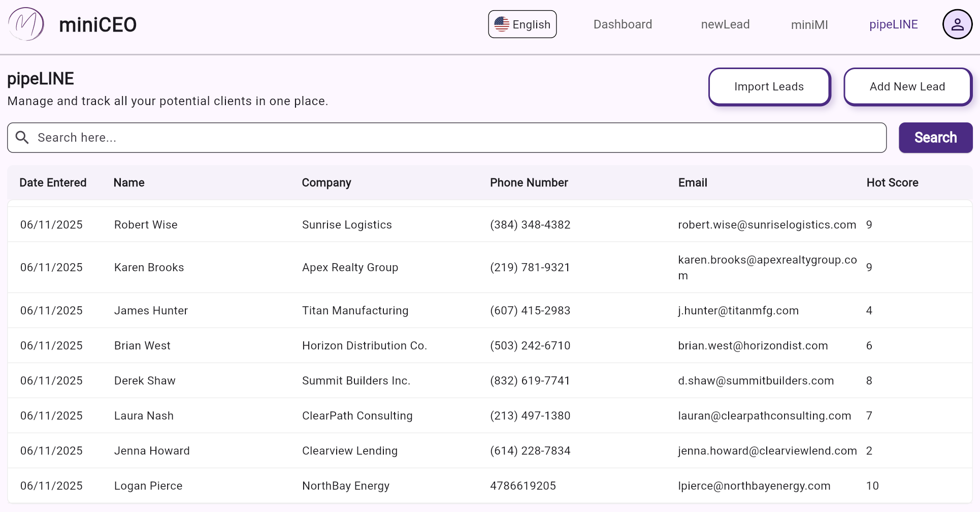The image size is (980, 512).
Task: Click the magnifying glass search icon
Action: (x=22, y=137)
